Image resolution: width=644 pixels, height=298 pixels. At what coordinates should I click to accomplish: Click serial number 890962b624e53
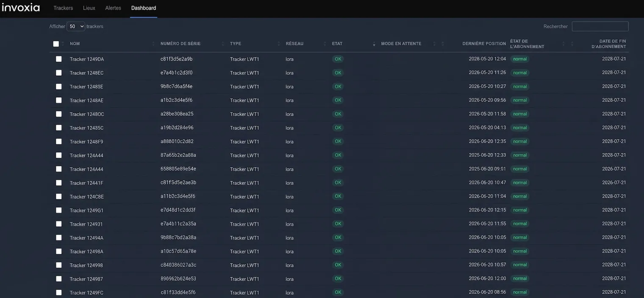178,279
